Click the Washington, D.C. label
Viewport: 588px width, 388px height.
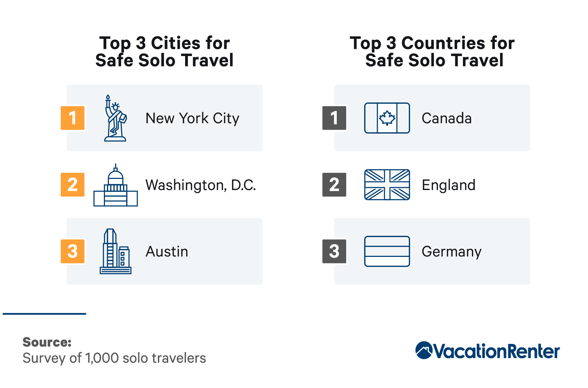(x=201, y=185)
